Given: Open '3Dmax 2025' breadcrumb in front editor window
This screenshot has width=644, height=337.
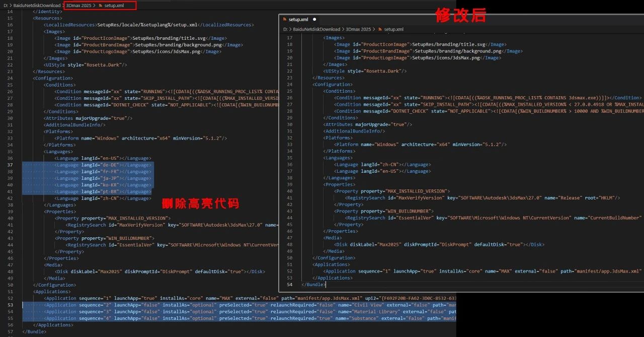Looking at the screenshot, I should [358, 29].
